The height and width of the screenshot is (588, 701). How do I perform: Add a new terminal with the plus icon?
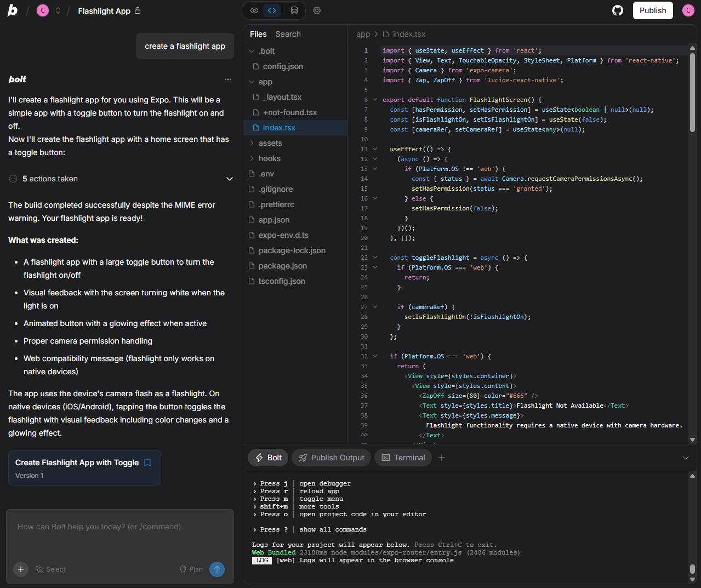(x=442, y=457)
